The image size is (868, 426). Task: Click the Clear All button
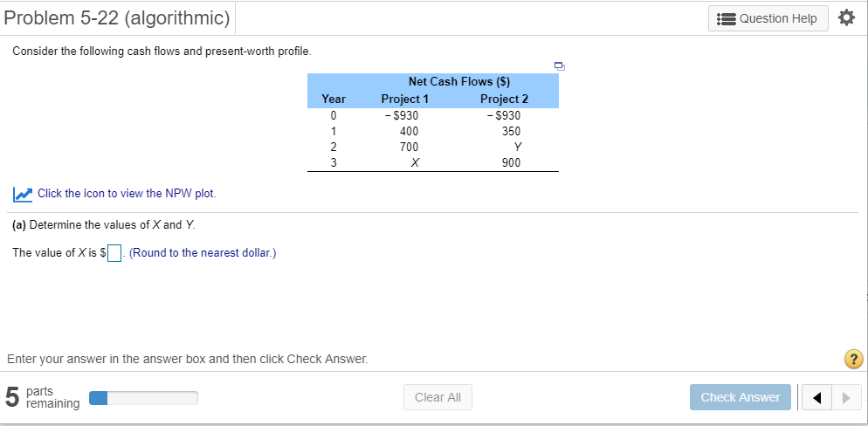tap(437, 397)
